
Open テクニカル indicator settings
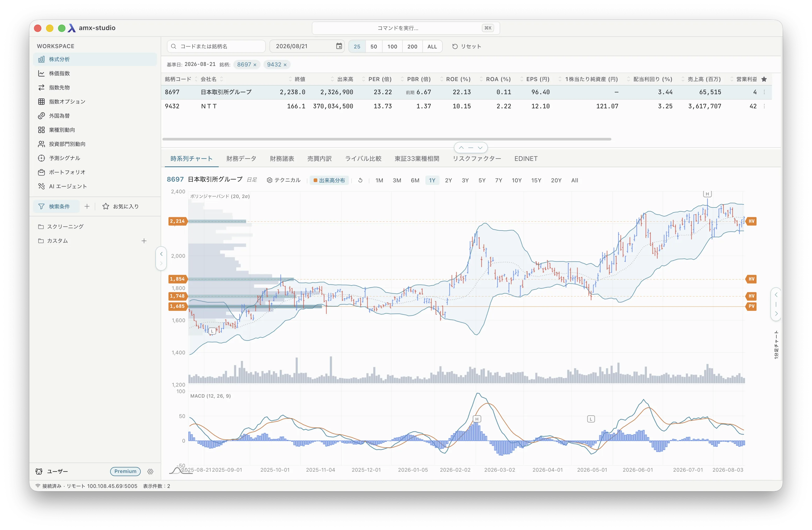(284, 180)
